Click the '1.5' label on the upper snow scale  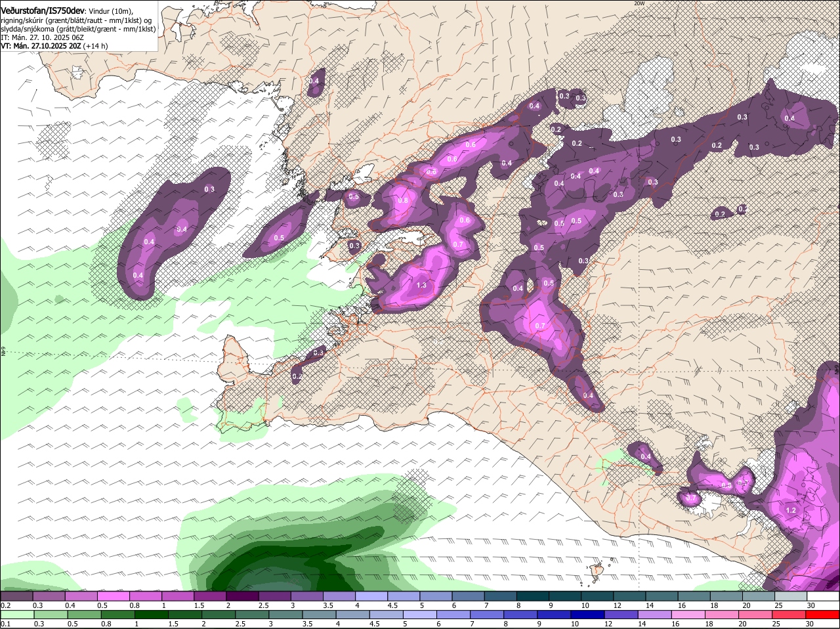198,605
